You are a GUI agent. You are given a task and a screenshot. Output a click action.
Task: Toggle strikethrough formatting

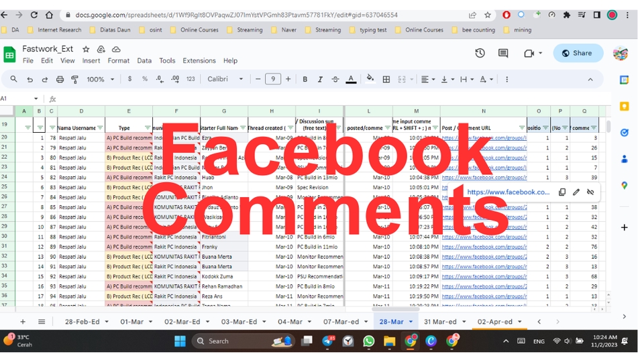click(335, 79)
